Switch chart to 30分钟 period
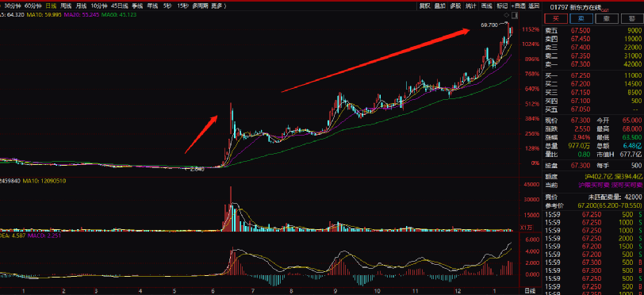Viewport: 644px width, 295px height. coord(12,6)
